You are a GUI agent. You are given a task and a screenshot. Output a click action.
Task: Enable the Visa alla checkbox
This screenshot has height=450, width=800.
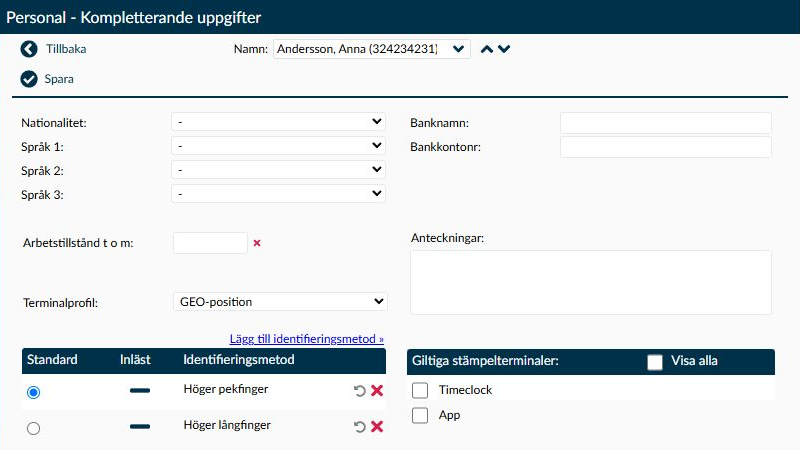pos(655,362)
